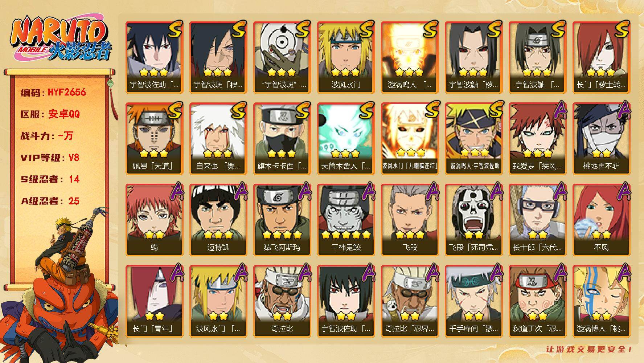Click the 编码 HYF2656 account code
The image size is (644, 363).
tap(53, 93)
